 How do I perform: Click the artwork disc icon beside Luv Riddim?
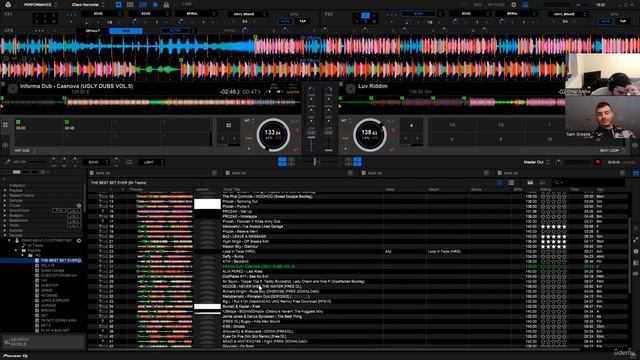(x=350, y=88)
